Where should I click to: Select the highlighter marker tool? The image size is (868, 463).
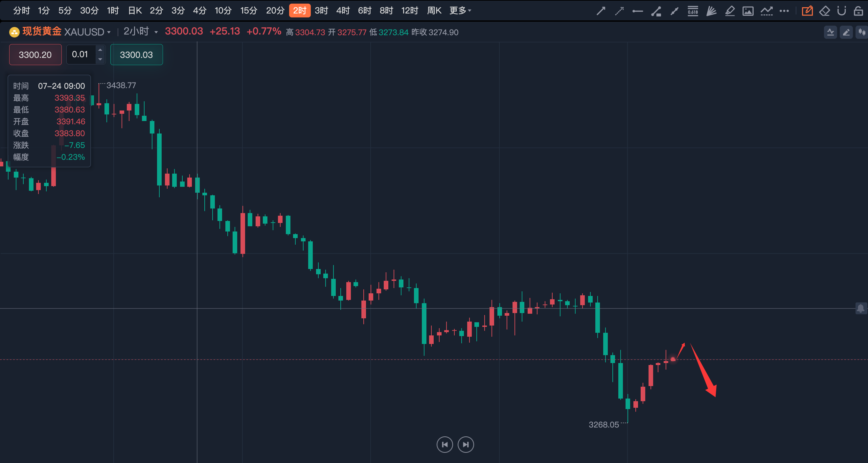[x=729, y=11]
